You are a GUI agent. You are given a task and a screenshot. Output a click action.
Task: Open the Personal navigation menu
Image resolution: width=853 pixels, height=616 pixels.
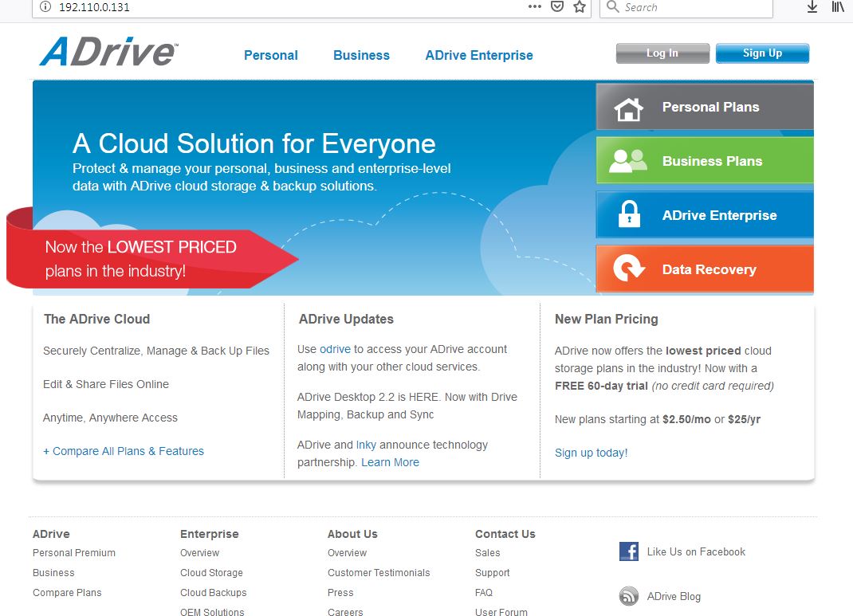(x=271, y=56)
